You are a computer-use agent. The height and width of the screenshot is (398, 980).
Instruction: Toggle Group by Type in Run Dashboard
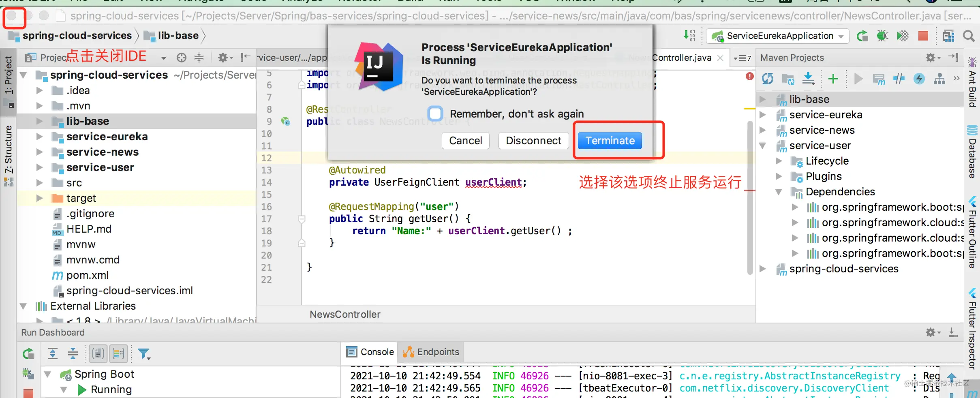pyautogui.click(x=98, y=354)
